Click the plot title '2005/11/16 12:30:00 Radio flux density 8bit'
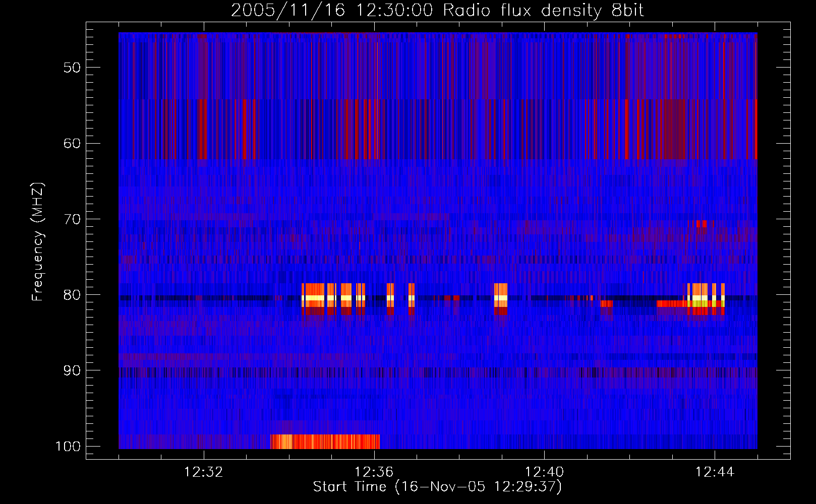The image size is (816, 504). (x=437, y=10)
